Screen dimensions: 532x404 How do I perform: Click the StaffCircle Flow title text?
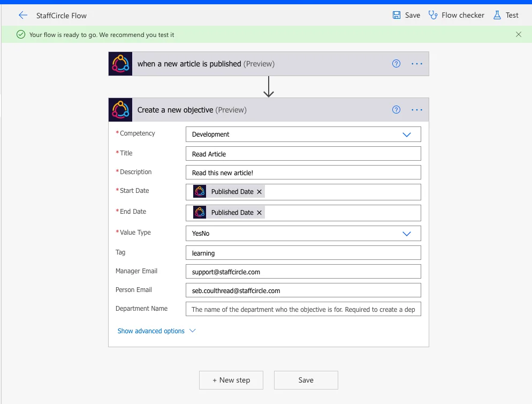click(x=62, y=16)
